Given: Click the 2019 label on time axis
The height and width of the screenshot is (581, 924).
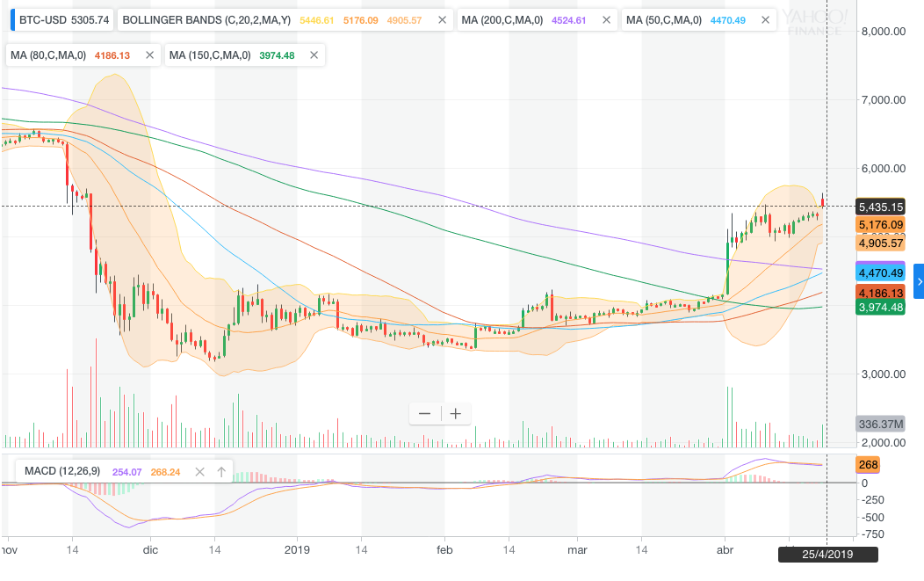Looking at the screenshot, I should click(x=297, y=549).
